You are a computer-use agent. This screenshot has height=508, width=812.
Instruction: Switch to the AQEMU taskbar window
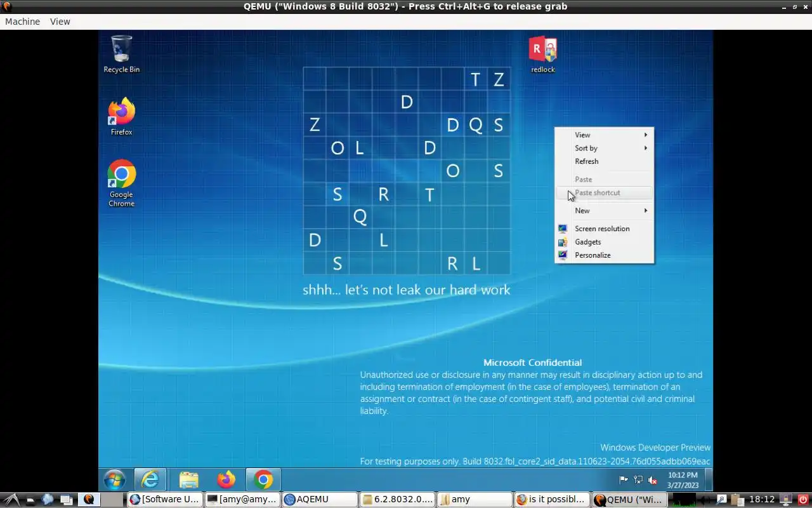point(320,500)
